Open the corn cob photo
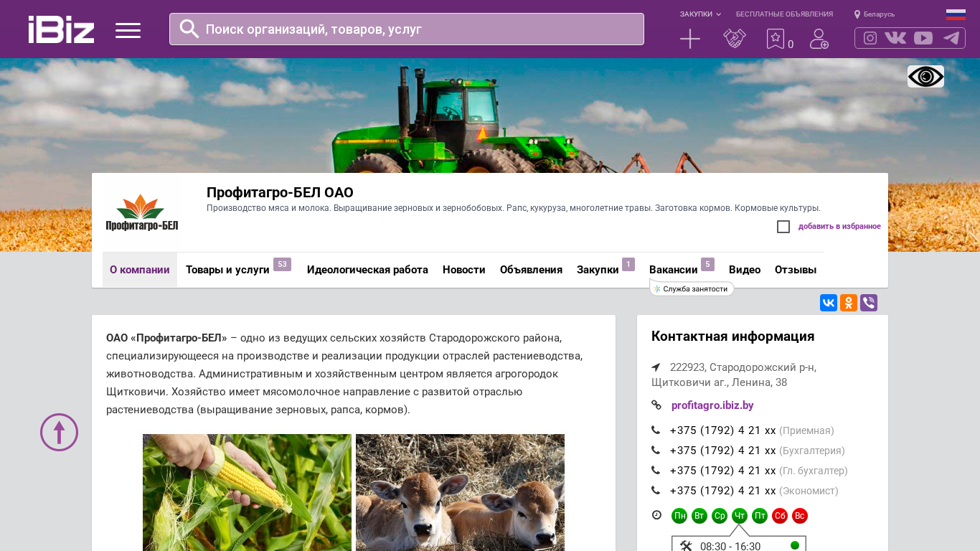980x551 pixels. [247, 492]
